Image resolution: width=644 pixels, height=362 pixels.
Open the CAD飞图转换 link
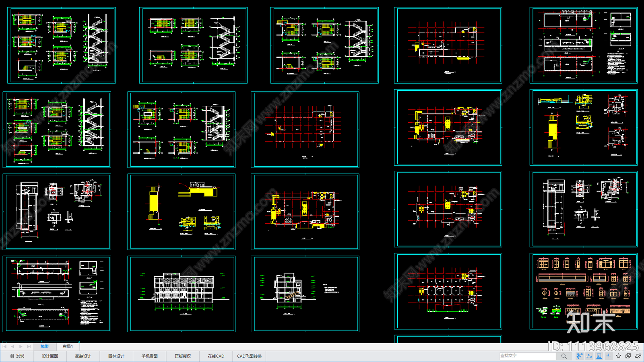pos(249,356)
